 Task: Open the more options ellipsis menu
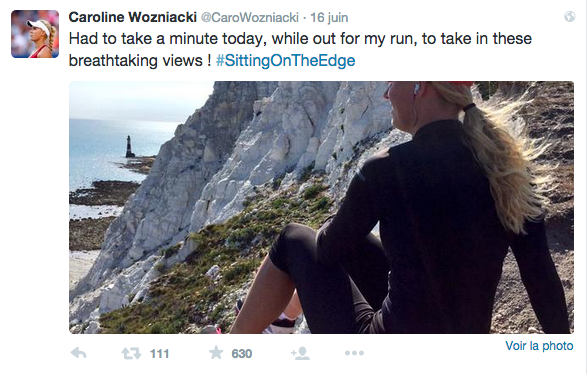click(354, 353)
